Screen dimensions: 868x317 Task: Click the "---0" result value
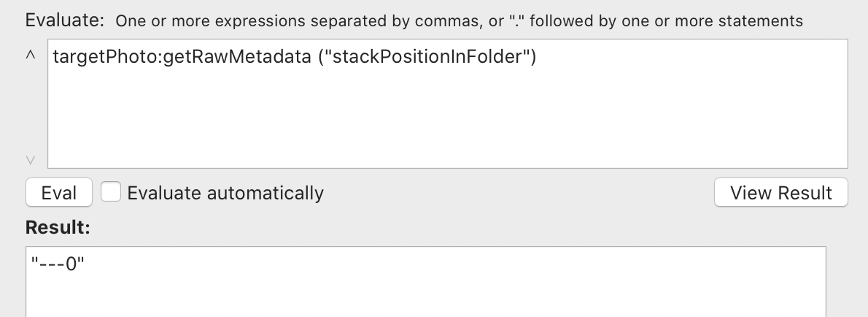point(58,264)
